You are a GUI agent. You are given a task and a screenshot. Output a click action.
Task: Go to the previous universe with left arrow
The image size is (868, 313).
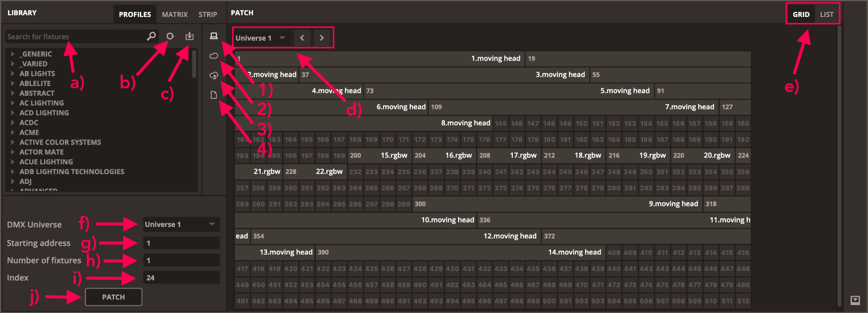(302, 38)
